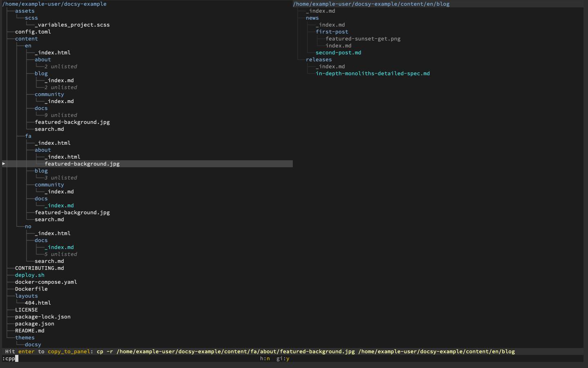Toggle the gitignore filter gi:y
Image resolution: width=588 pixels, height=368 pixels.
pyautogui.click(x=283, y=359)
